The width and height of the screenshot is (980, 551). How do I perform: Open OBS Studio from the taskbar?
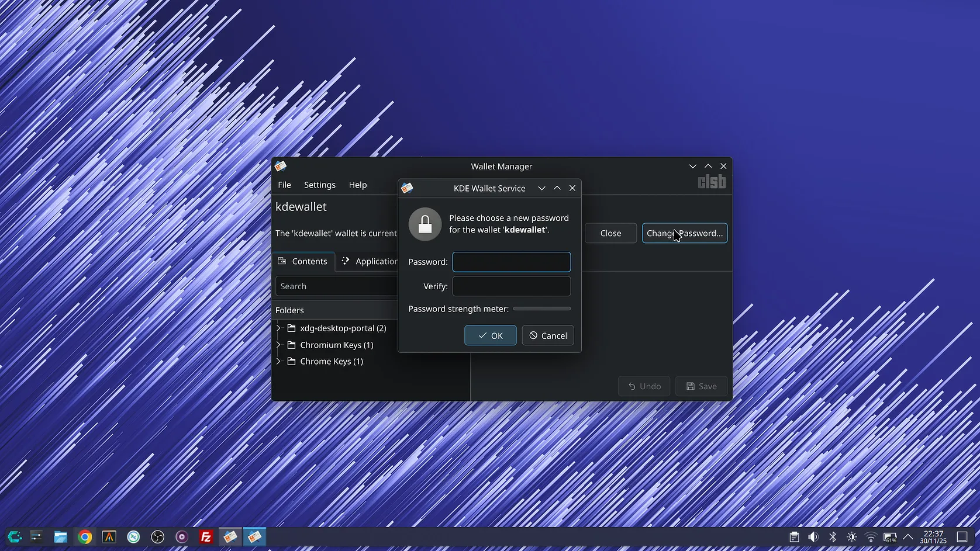(x=158, y=537)
